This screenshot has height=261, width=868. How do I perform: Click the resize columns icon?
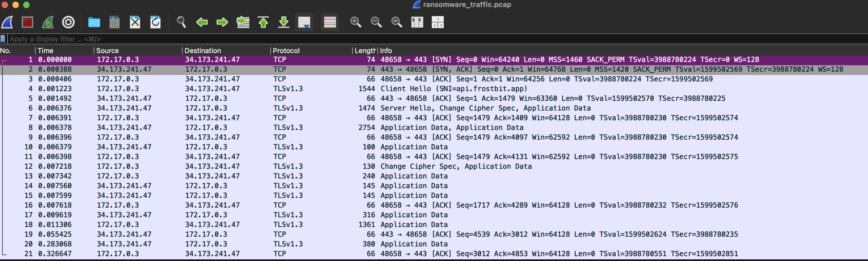[417, 22]
